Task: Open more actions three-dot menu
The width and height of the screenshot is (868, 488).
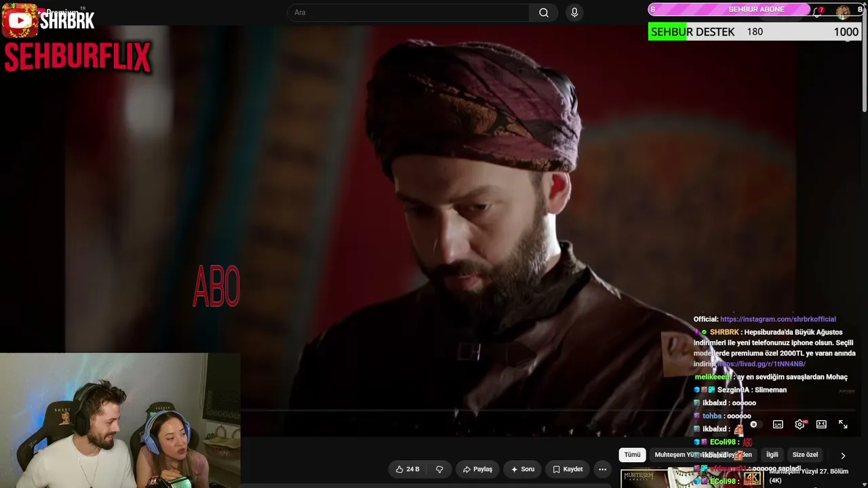Action: 602,469
